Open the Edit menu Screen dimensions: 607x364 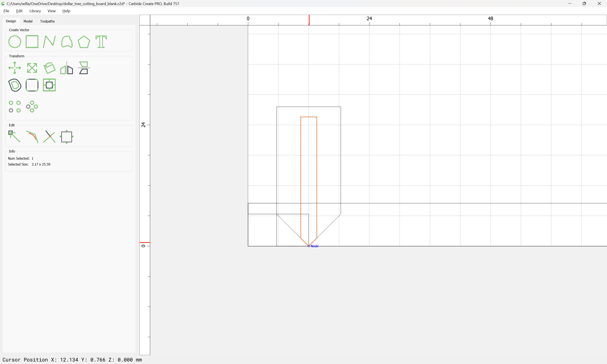pos(19,11)
